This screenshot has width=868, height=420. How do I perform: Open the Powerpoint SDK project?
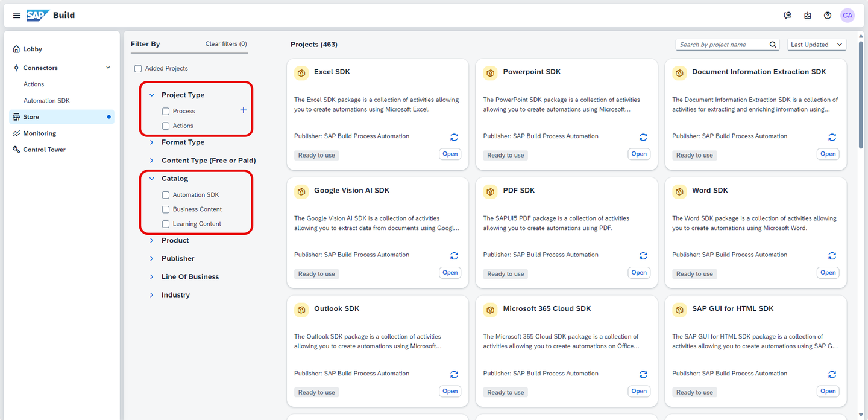[639, 154]
